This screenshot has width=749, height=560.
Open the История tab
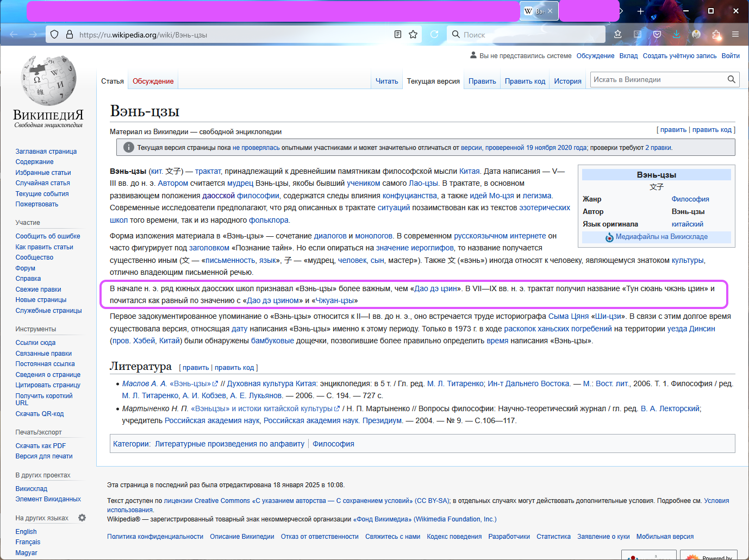567,81
